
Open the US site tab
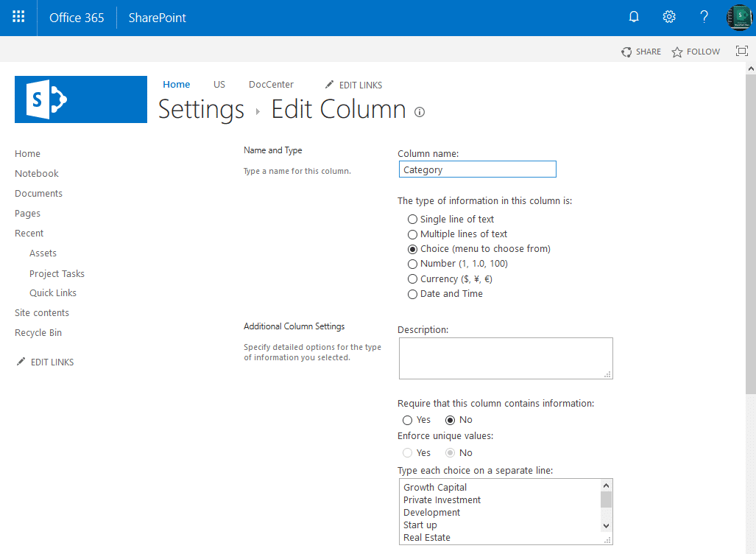click(x=219, y=85)
